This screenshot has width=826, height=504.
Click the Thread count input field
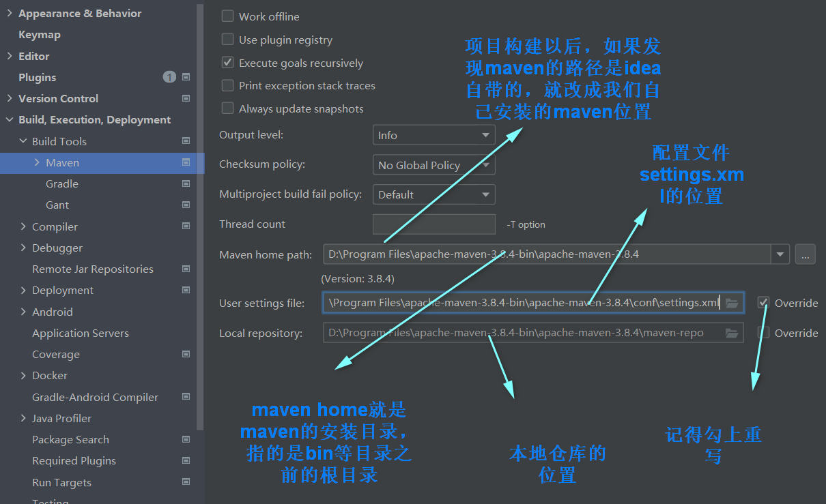[433, 224]
